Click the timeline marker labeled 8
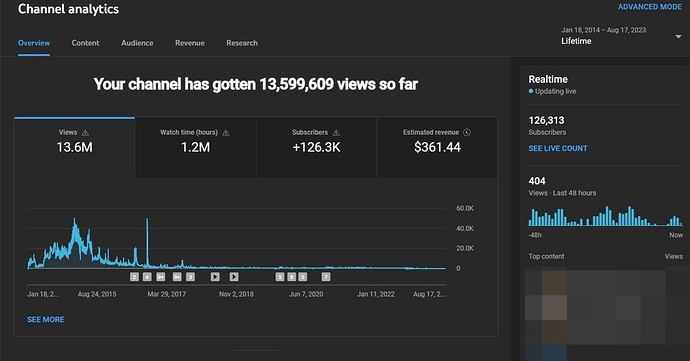The width and height of the screenshot is (690, 361). tap(291, 277)
